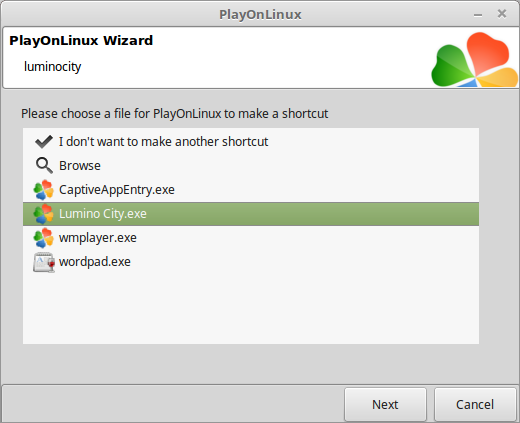Click the checkmark icon for no shortcut
The width and height of the screenshot is (520, 423).
click(44, 142)
